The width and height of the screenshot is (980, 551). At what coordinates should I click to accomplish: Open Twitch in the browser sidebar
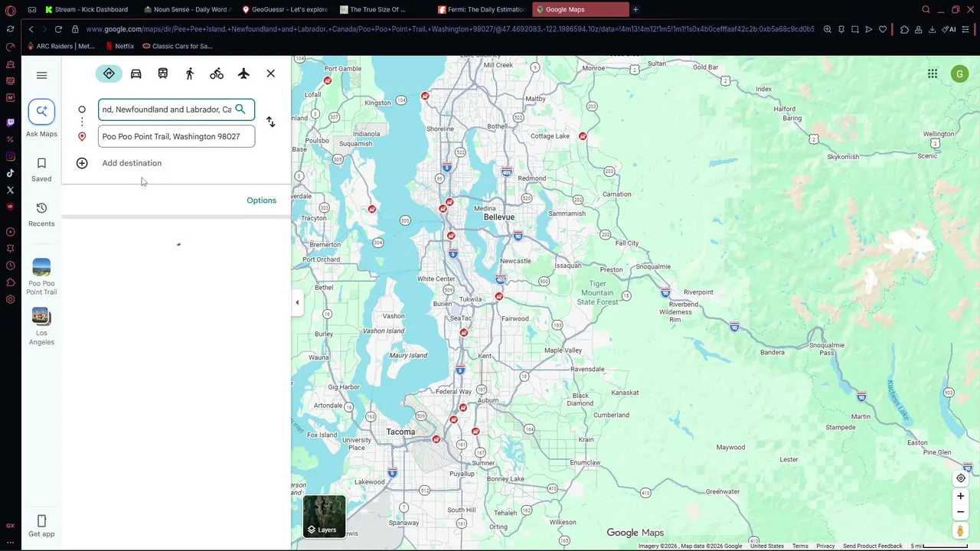click(x=10, y=122)
